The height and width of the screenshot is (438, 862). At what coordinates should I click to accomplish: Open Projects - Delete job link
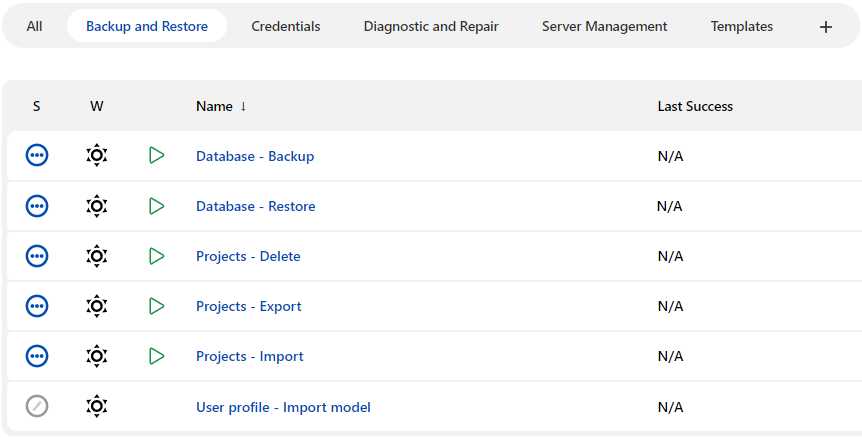point(248,256)
